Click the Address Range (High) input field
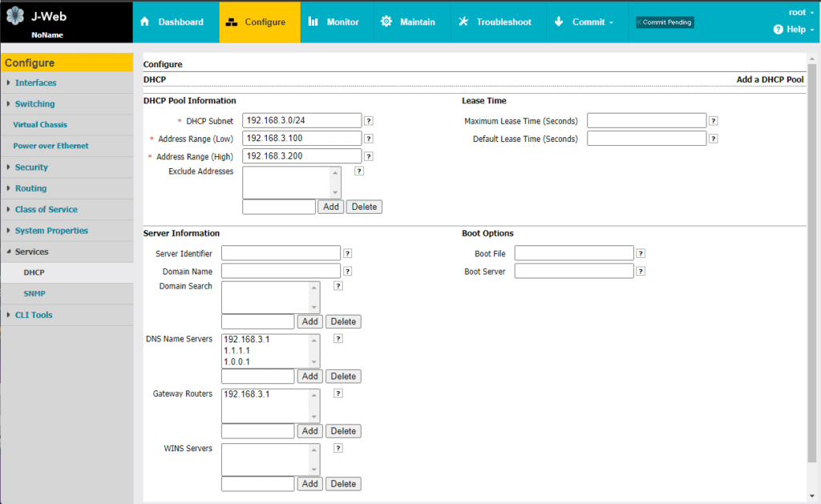This screenshot has width=821, height=504. pyautogui.click(x=301, y=156)
